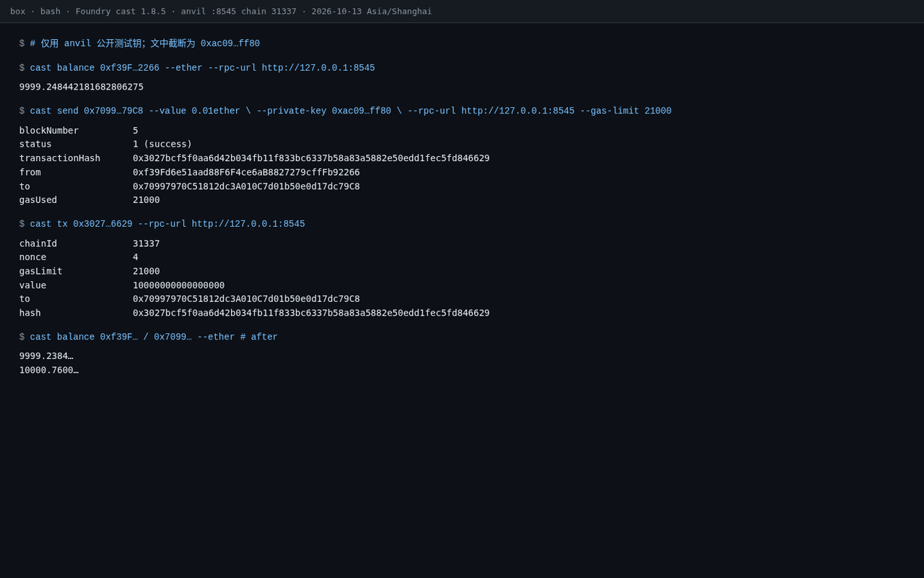This screenshot has width=924, height=578.
Task: Select the "to" address directly above gasUsed
Action: (x=246, y=186)
